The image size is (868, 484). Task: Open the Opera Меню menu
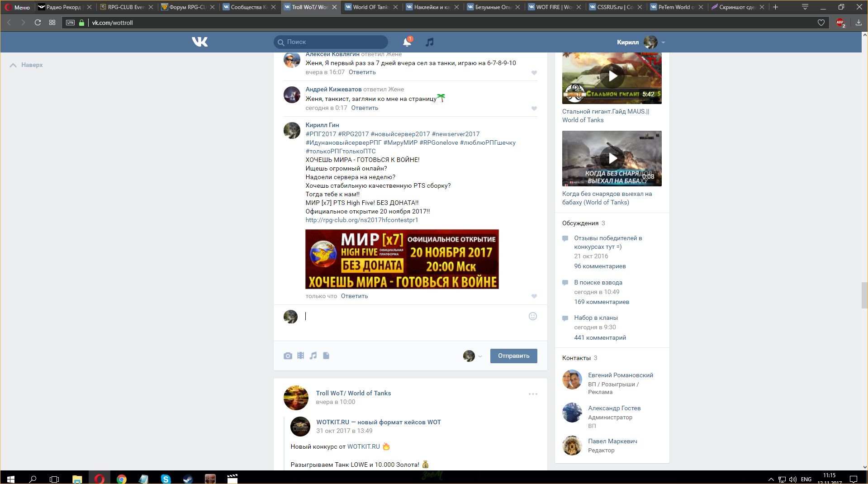pos(17,7)
